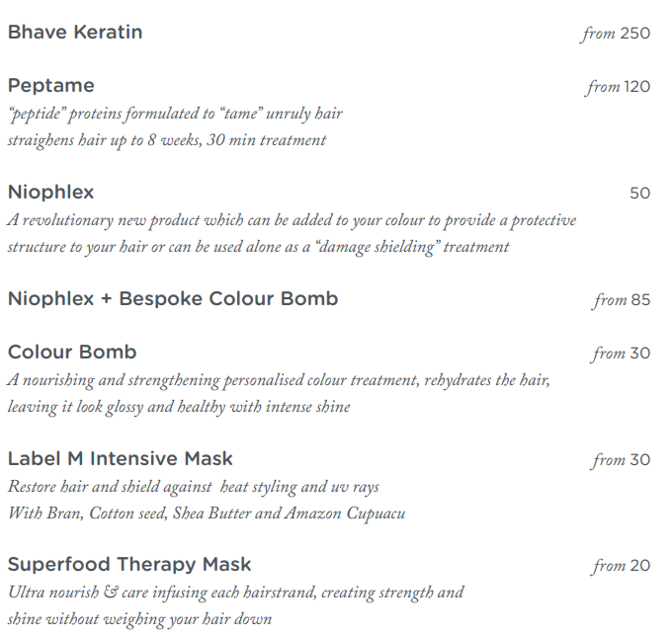Select Niophlex + Bespoke Colour Bomb heading
This screenshot has width=672, height=633.
173,298
